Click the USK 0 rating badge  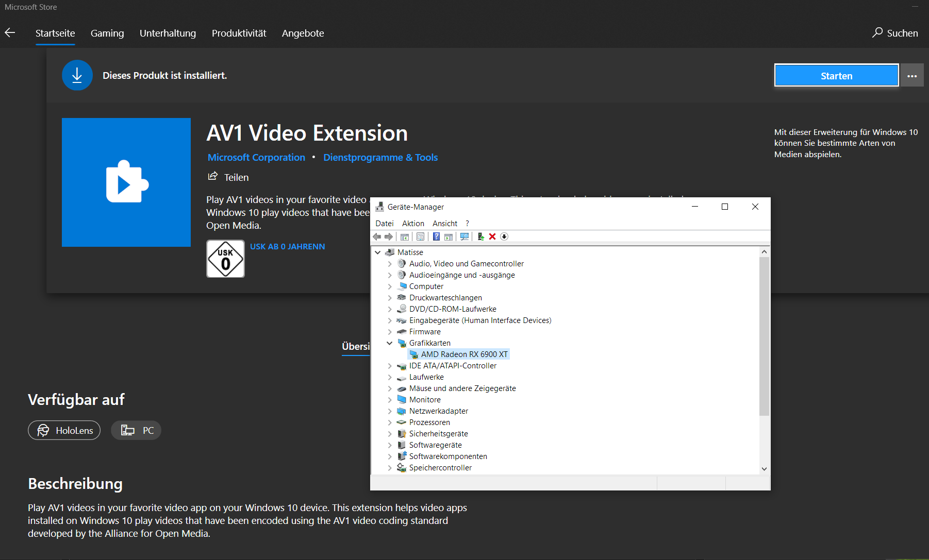tap(225, 259)
